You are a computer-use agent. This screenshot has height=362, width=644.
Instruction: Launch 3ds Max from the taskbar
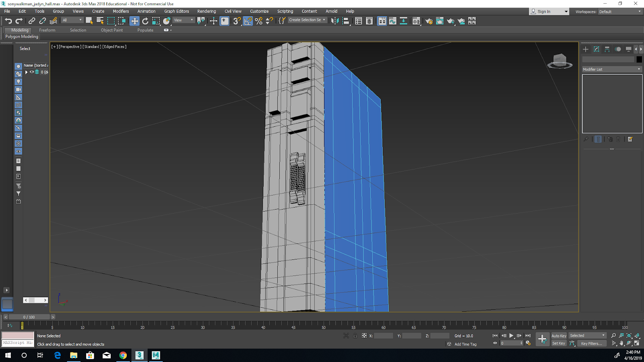[x=139, y=356]
